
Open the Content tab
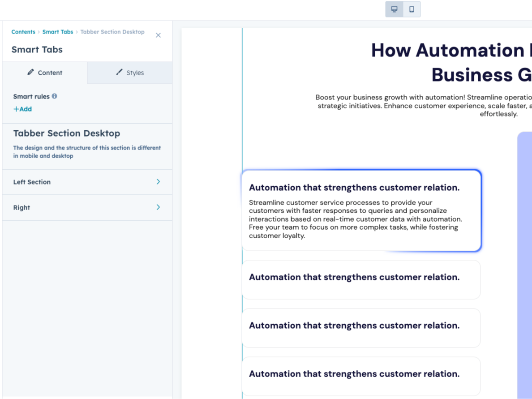tap(45, 73)
